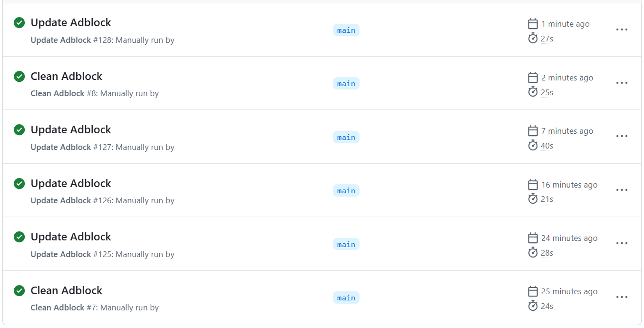
Task: Click success checkmark icon for Update Adblock #128
Action: 19,23
